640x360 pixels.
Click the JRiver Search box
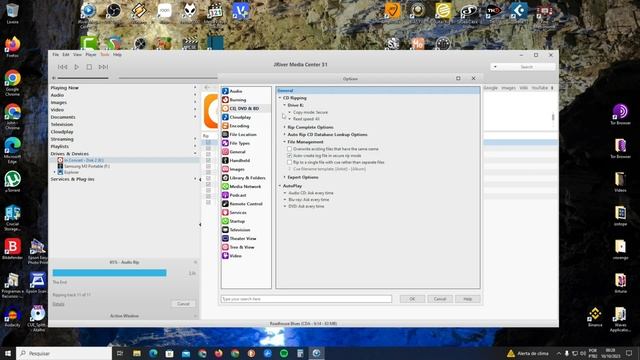point(523,67)
